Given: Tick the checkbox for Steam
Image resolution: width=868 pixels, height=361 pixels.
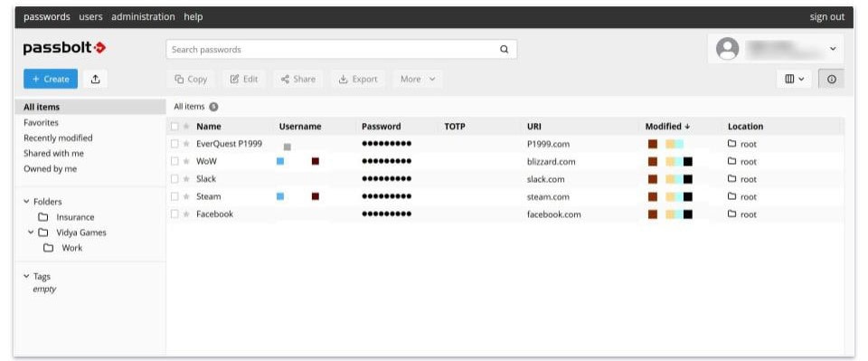Looking at the screenshot, I should [175, 196].
